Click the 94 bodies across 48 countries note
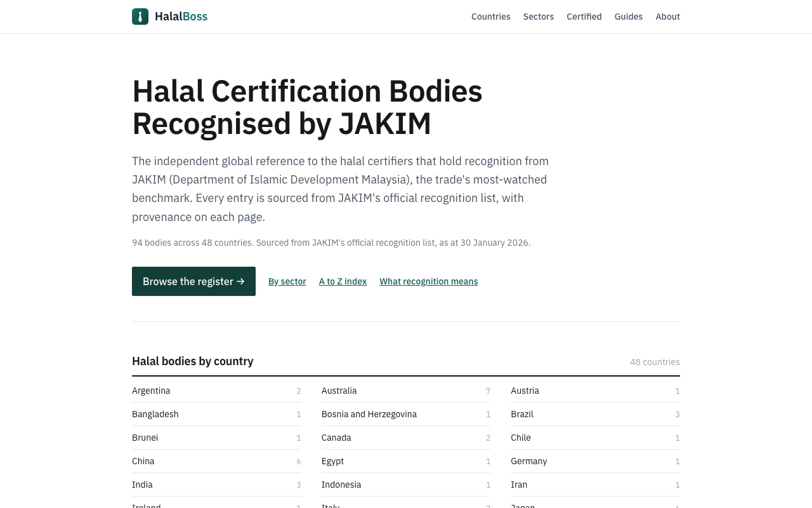The width and height of the screenshot is (812, 508). 331,243
